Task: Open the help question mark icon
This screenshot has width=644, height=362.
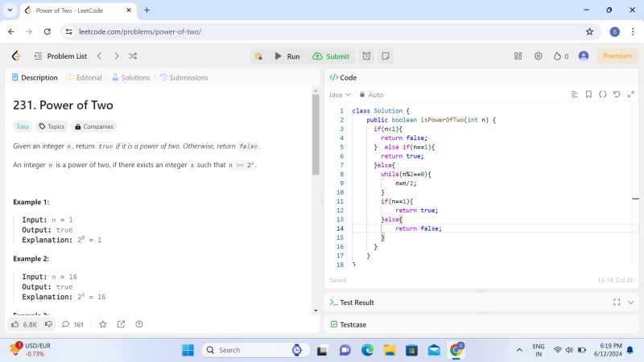Action: [x=139, y=324]
